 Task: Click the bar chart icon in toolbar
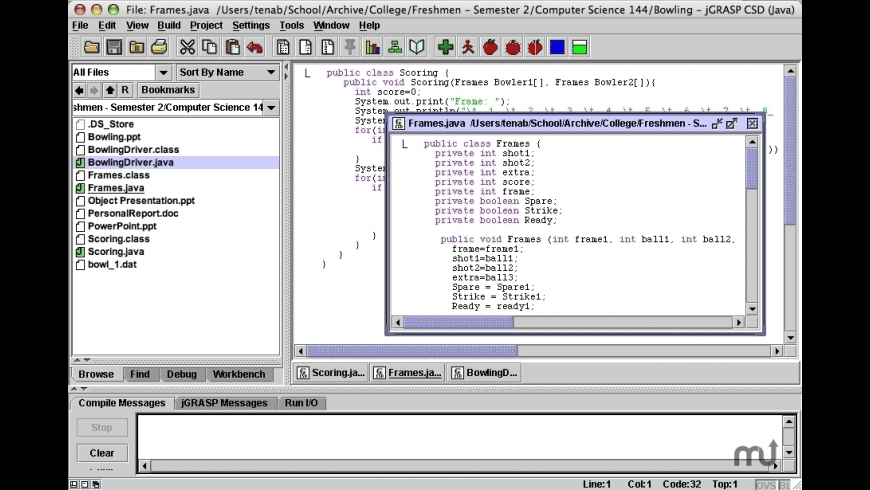(x=373, y=47)
